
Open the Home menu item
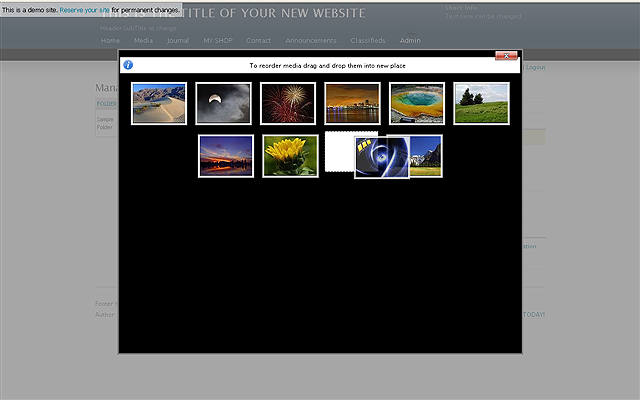click(110, 41)
